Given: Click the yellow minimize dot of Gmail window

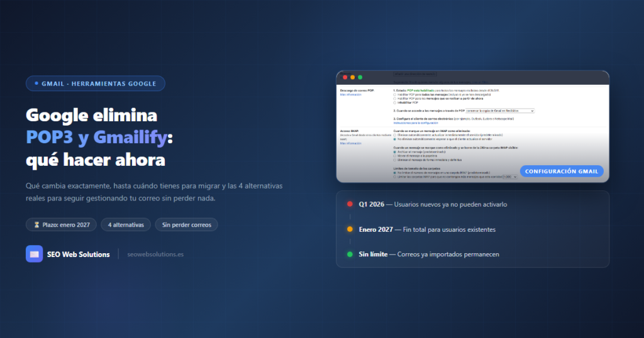Looking at the screenshot, I should [x=352, y=77].
